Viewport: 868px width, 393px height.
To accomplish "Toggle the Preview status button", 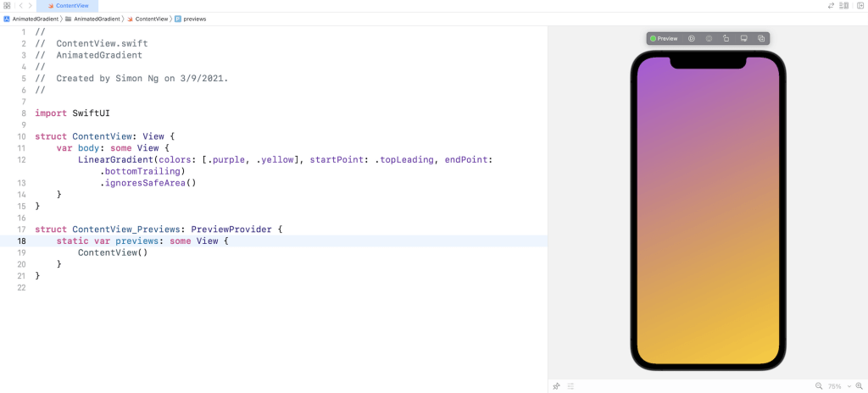I will point(664,39).
